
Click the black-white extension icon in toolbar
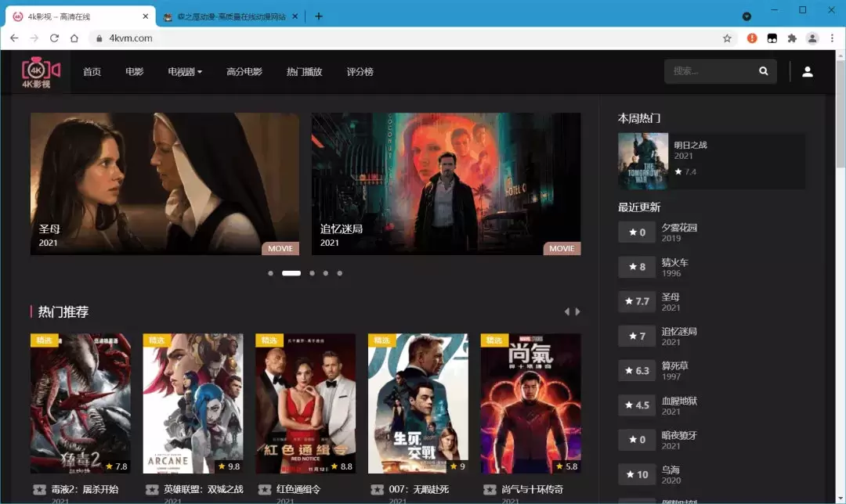pos(772,38)
